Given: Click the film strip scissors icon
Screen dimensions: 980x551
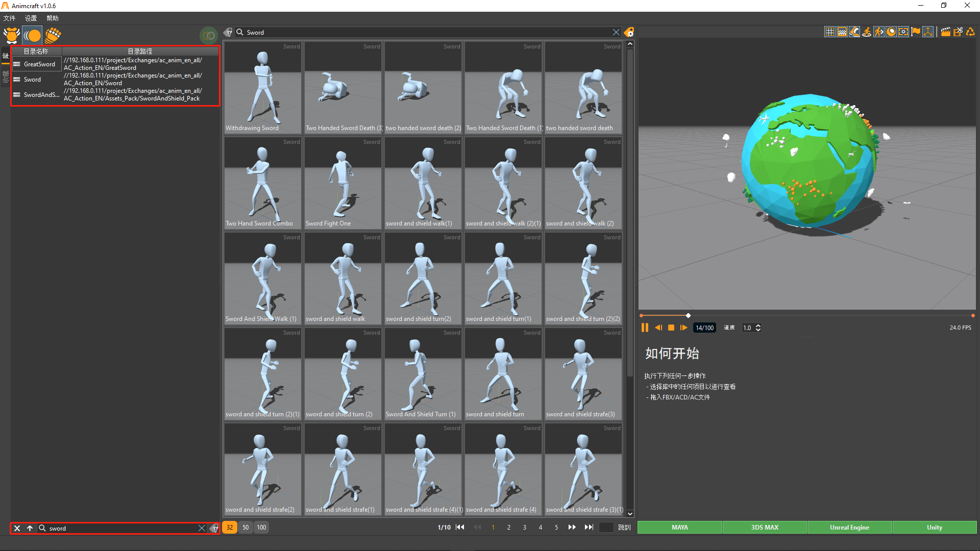Looking at the screenshot, I should tap(958, 32).
